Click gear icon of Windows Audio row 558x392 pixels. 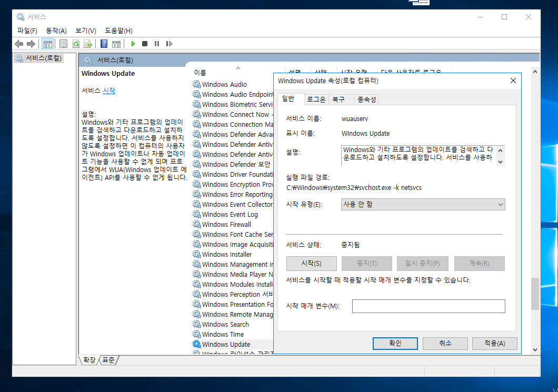(197, 84)
